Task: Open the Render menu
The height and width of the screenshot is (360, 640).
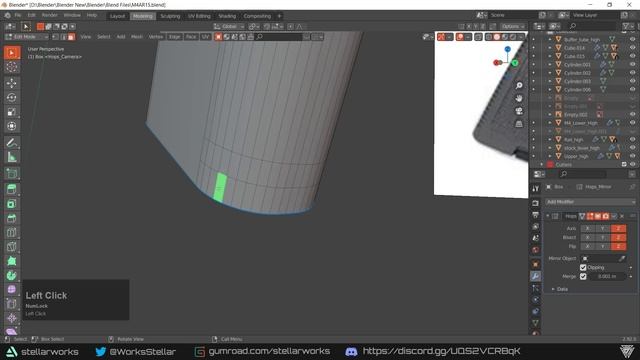Action: point(49,16)
